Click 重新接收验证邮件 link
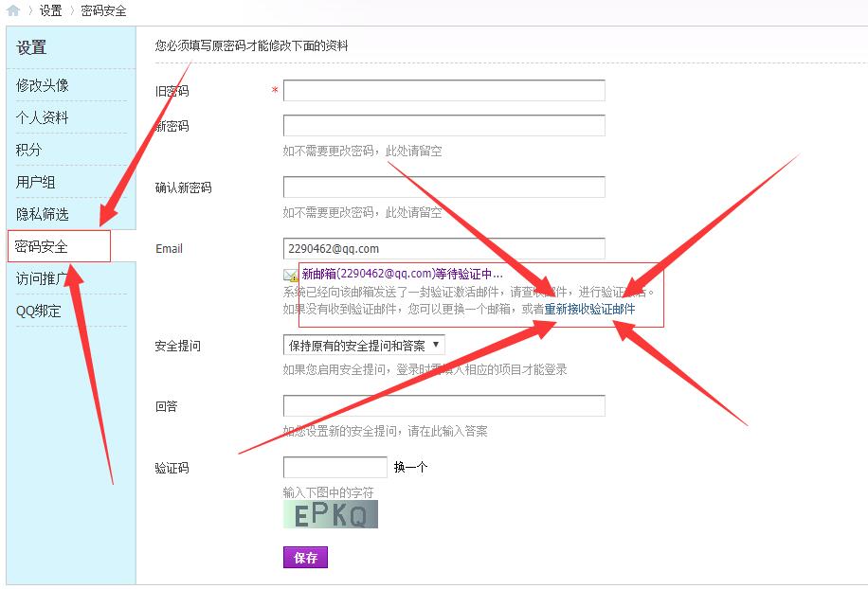 tap(590, 309)
